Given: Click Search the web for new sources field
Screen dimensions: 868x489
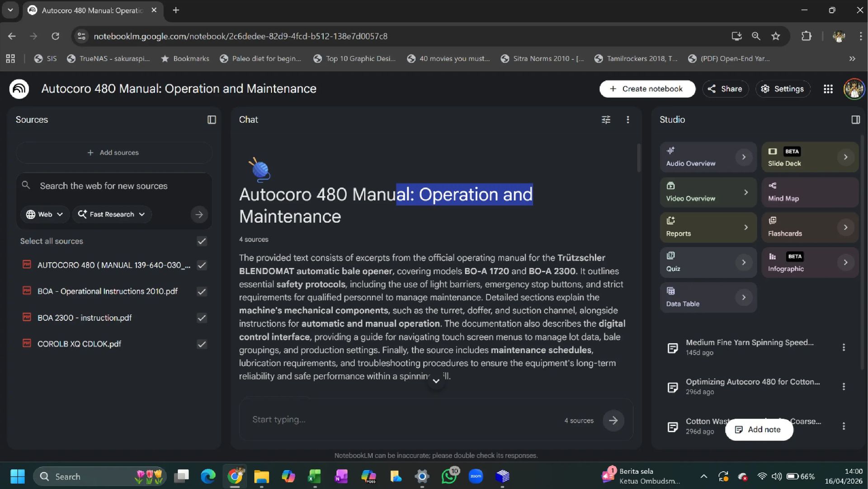Looking at the screenshot, I should [114, 186].
